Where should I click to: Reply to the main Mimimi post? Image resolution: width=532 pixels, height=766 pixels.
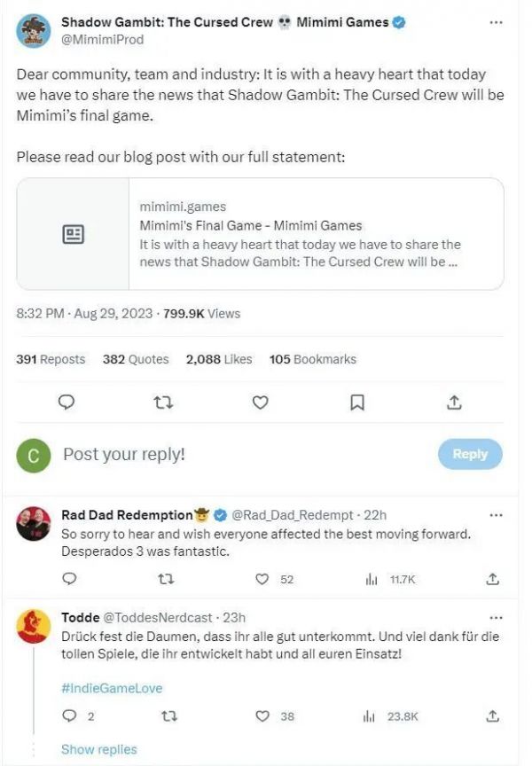coord(66,403)
